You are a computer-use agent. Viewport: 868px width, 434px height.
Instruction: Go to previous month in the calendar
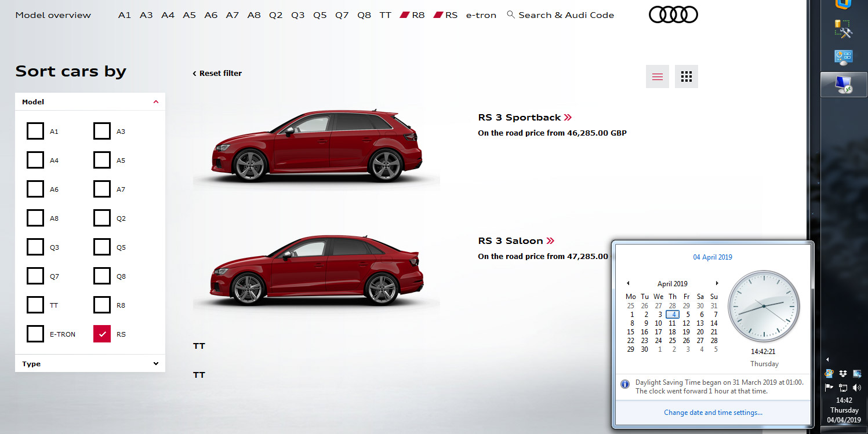click(x=628, y=283)
